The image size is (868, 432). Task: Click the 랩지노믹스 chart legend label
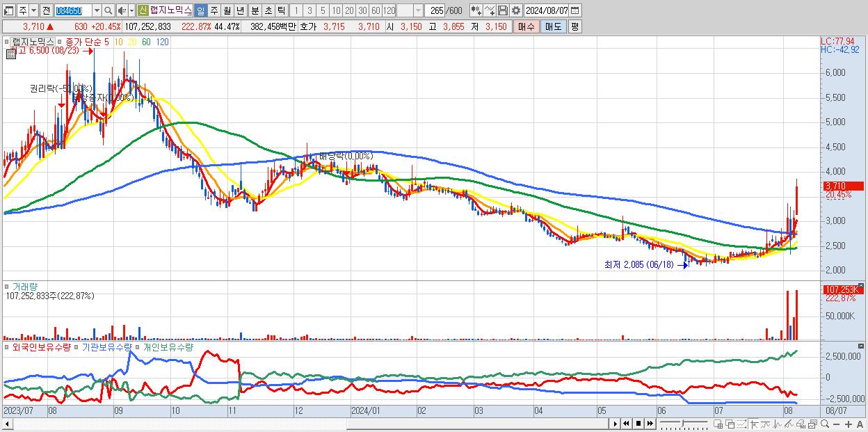click(33, 42)
